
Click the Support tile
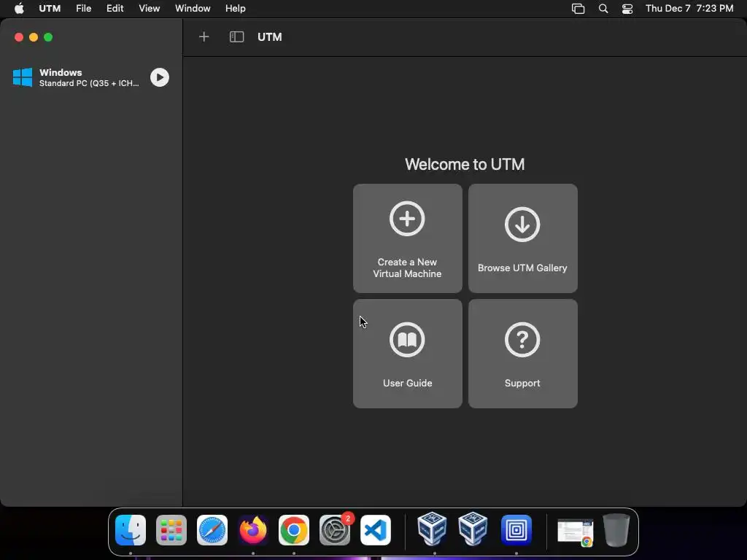tap(522, 354)
